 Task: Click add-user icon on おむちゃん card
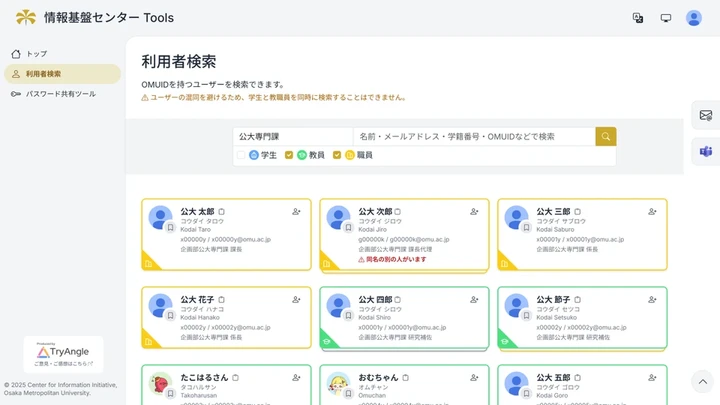pos(474,377)
